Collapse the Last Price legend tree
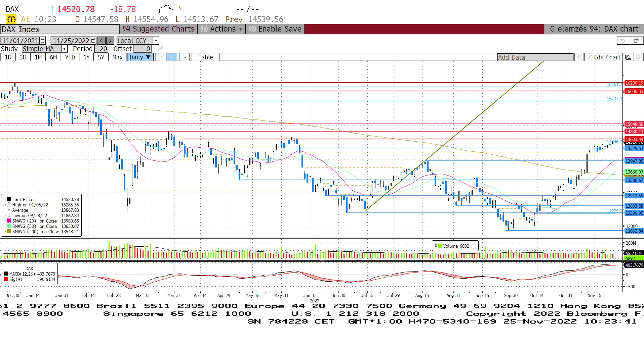The image size is (644, 340). (x=5, y=199)
